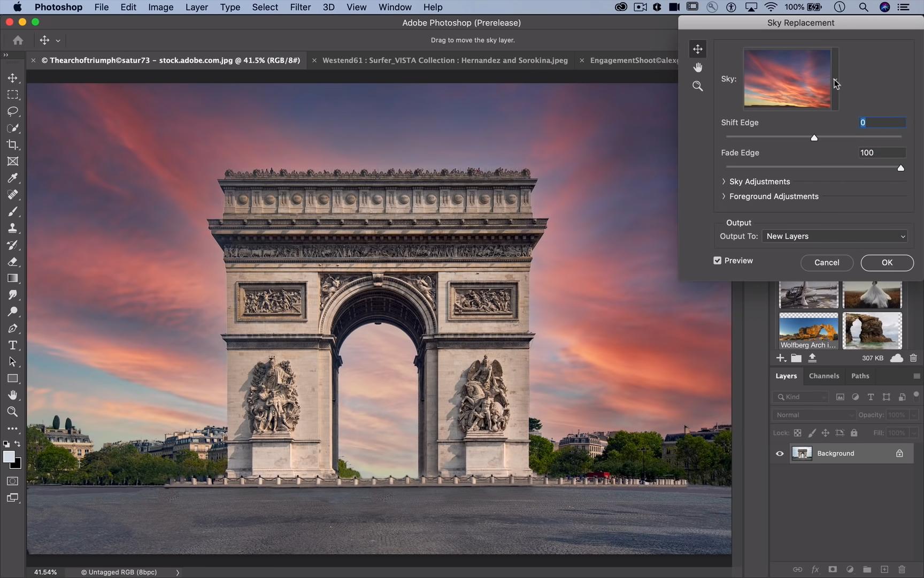Choose the Horizontal Type tool
924x578 pixels.
(13, 345)
